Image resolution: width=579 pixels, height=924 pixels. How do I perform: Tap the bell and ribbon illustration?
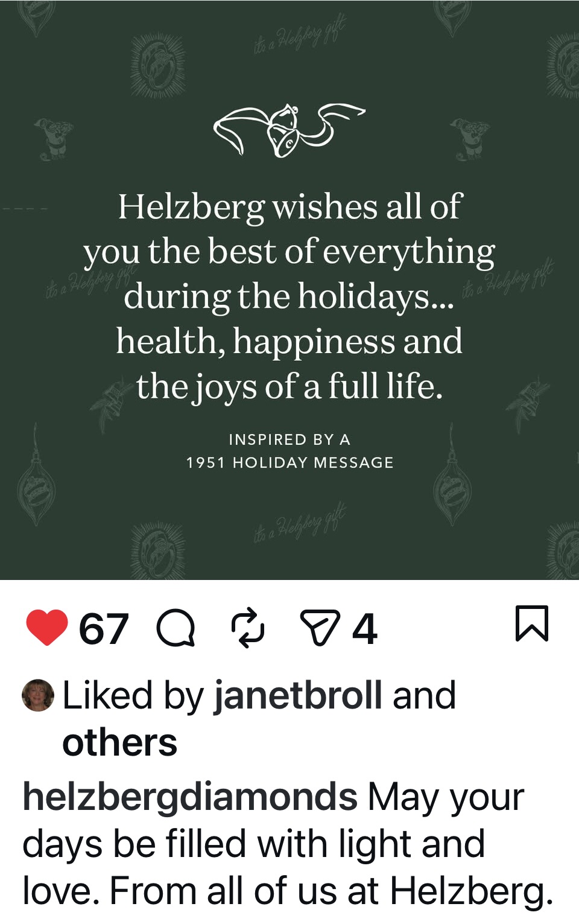click(x=289, y=130)
